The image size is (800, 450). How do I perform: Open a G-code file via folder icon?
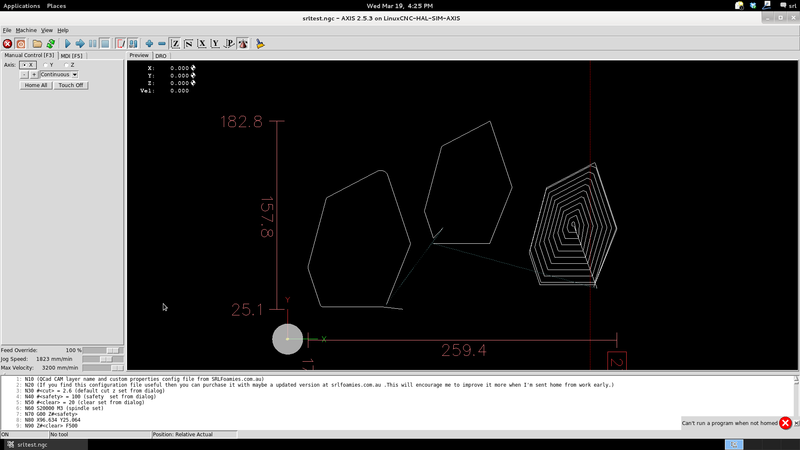tap(37, 44)
